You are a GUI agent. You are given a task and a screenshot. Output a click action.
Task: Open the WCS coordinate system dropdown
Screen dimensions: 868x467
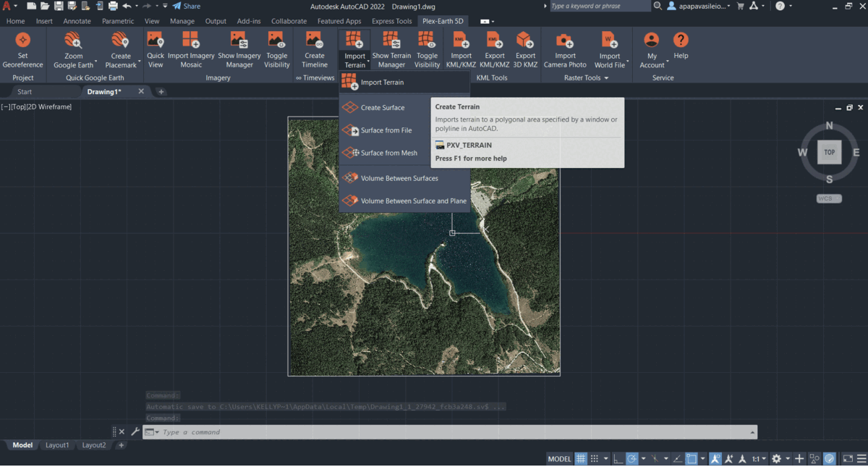pos(829,198)
